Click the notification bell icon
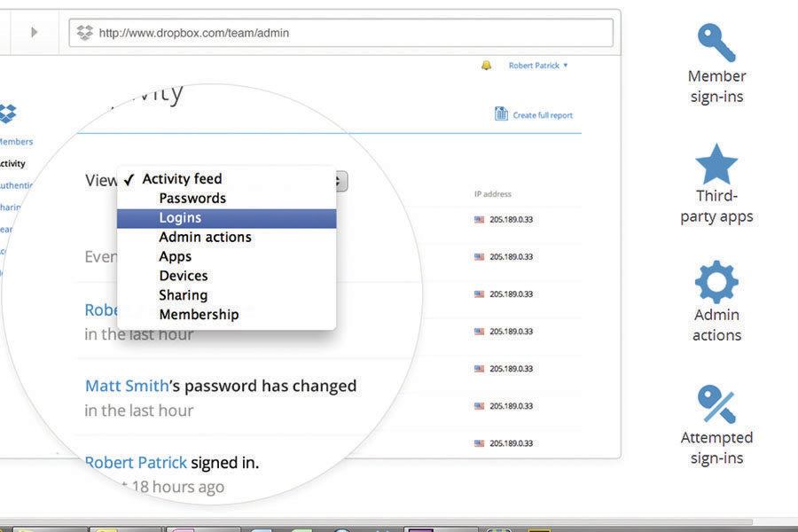This screenshot has height=532, width=798. click(486, 66)
